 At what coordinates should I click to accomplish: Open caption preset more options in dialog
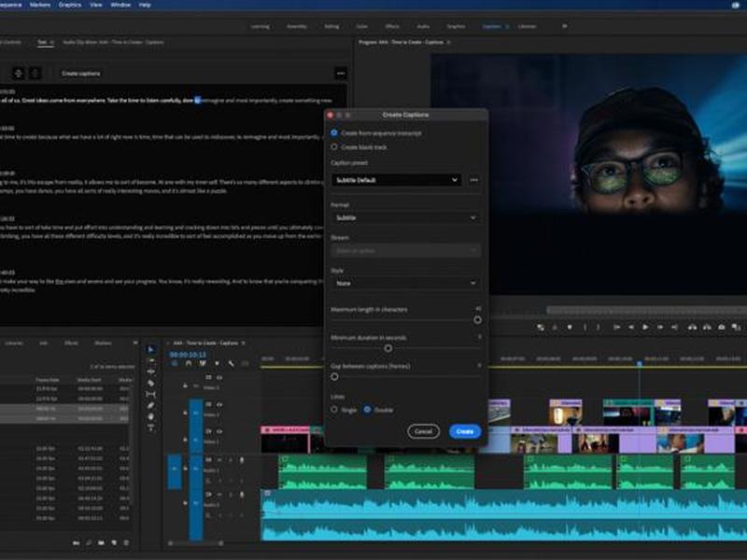tap(473, 180)
